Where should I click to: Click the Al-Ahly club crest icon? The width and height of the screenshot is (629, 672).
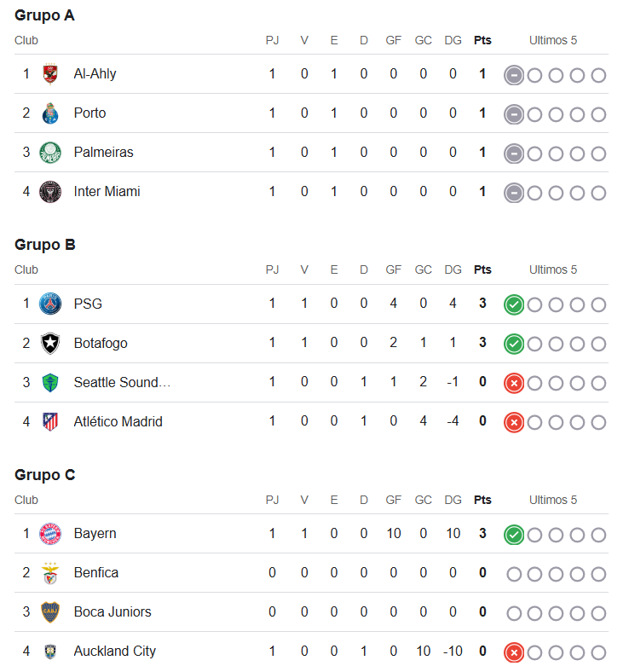click(x=50, y=74)
